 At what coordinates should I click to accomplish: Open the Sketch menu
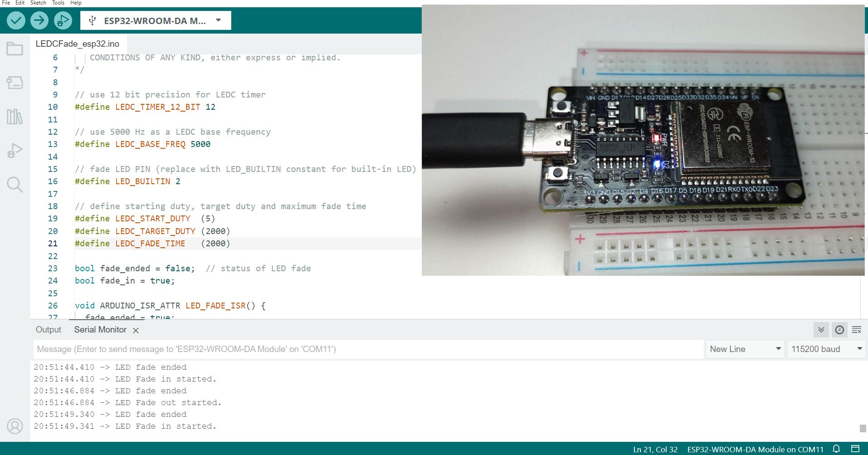[x=38, y=3]
